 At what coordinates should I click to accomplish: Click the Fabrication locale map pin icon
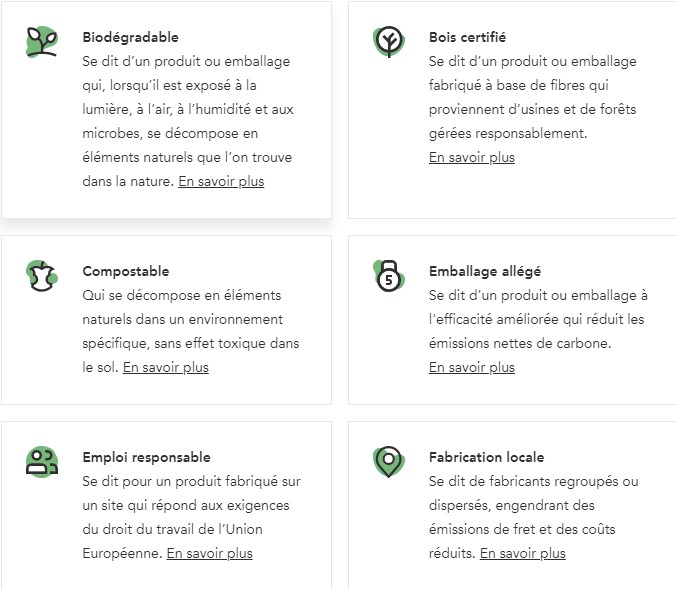(388, 462)
